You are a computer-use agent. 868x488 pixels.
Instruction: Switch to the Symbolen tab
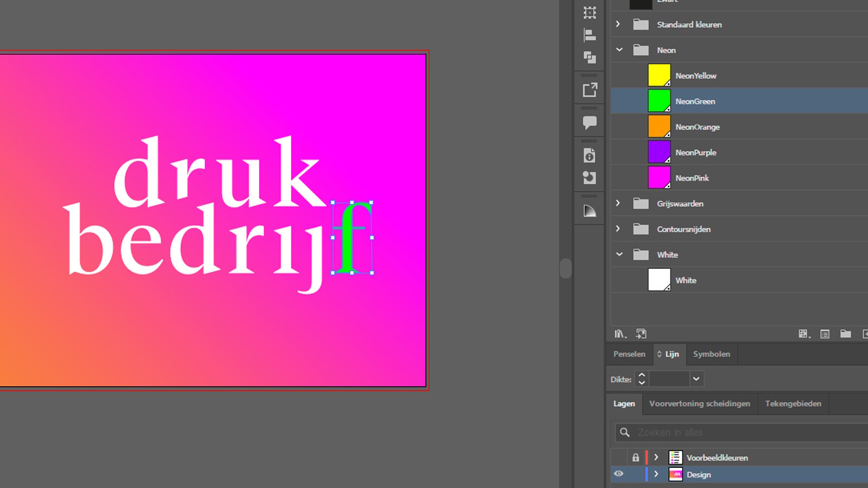pyautogui.click(x=711, y=354)
